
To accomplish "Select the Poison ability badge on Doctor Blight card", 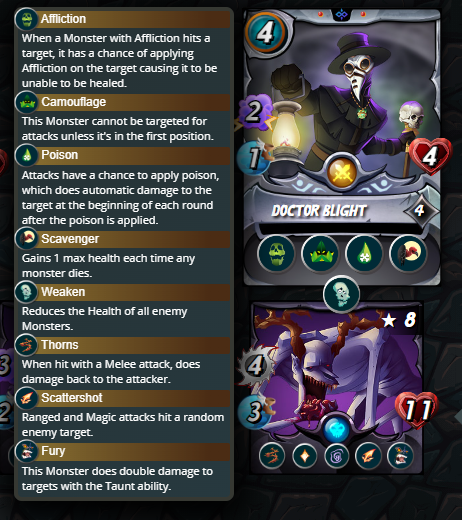I will pyautogui.click(x=364, y=254).
